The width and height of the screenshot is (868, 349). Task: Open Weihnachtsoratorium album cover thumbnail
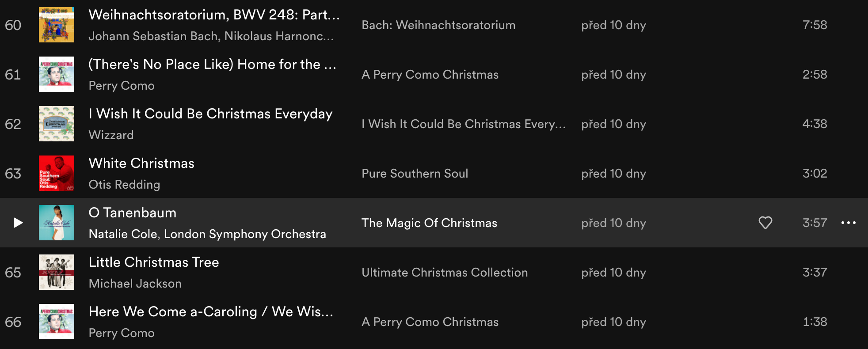tap(57, 25)
